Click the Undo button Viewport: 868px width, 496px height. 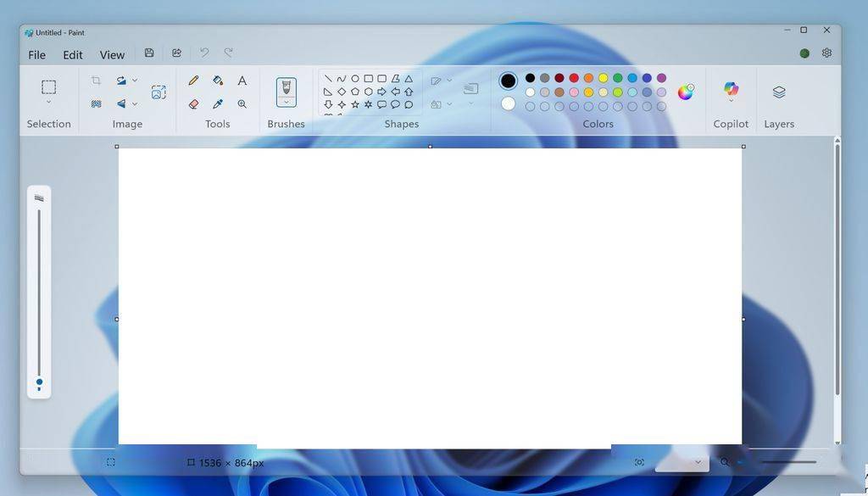pyautogui.click(x=203, y=53)
